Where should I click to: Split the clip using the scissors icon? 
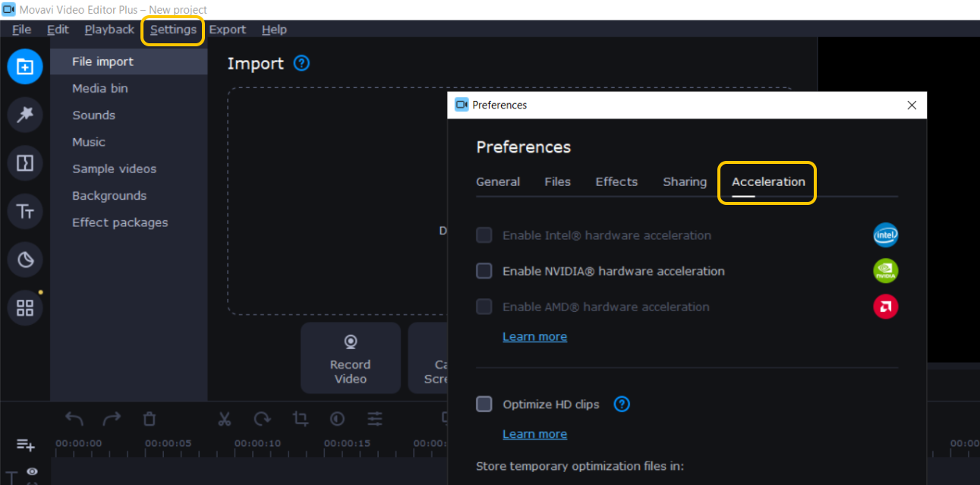coord(224,418)
